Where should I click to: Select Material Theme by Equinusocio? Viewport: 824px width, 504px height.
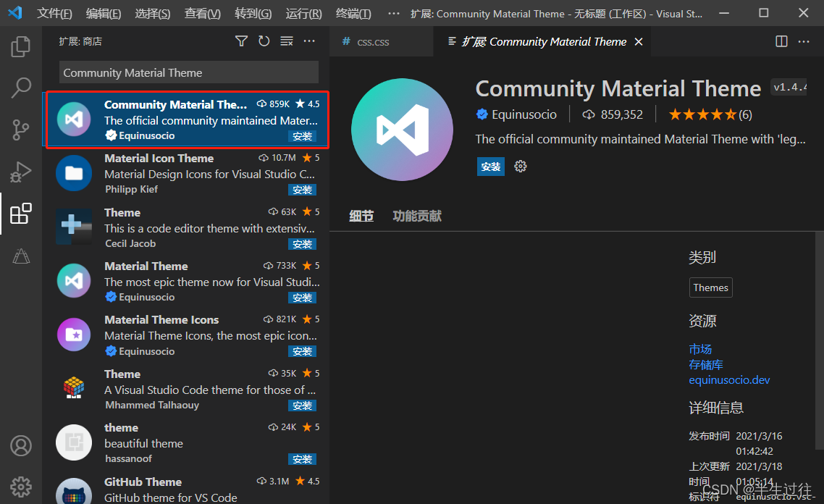point(185,281)
